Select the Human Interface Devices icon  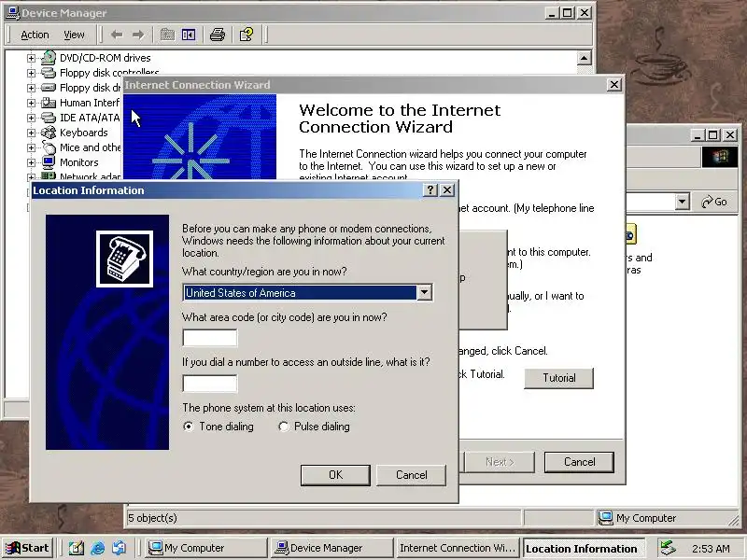[49, 103]
